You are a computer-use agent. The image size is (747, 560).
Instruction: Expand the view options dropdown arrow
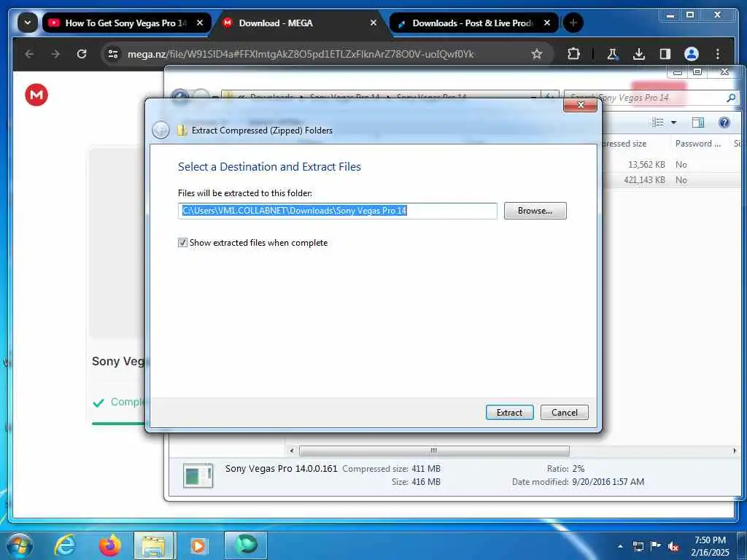pyautogui.click(x=673, y=122)
